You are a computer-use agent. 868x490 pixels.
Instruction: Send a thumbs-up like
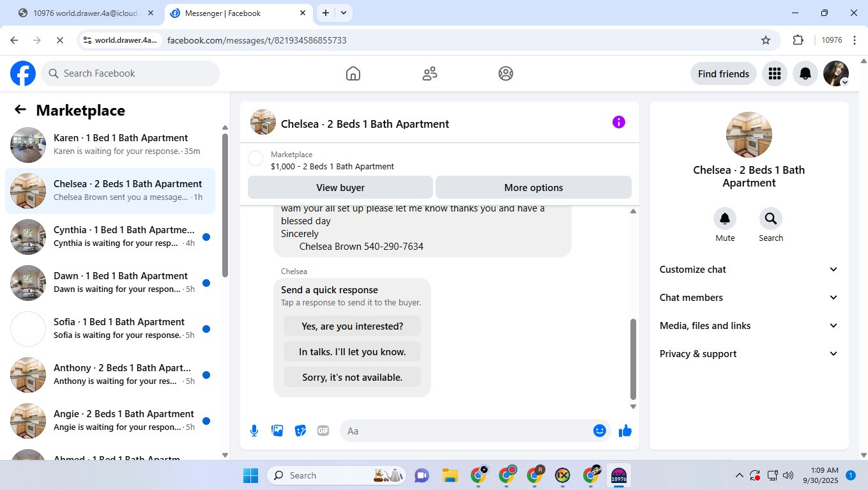click(625, 431)
